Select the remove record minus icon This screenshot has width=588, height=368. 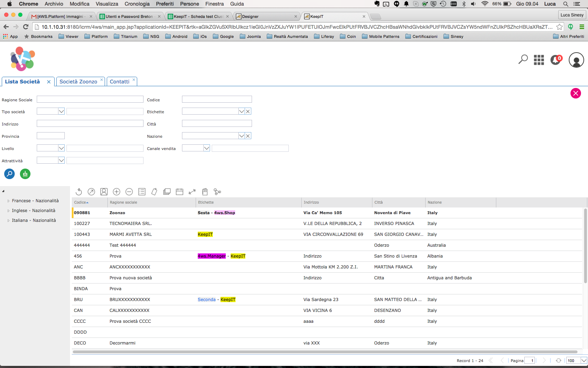pos(129,192)
